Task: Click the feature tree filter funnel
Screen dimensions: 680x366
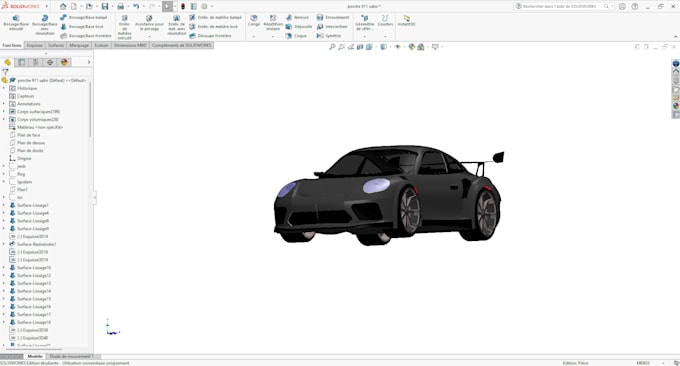Action: coord(5,72)
